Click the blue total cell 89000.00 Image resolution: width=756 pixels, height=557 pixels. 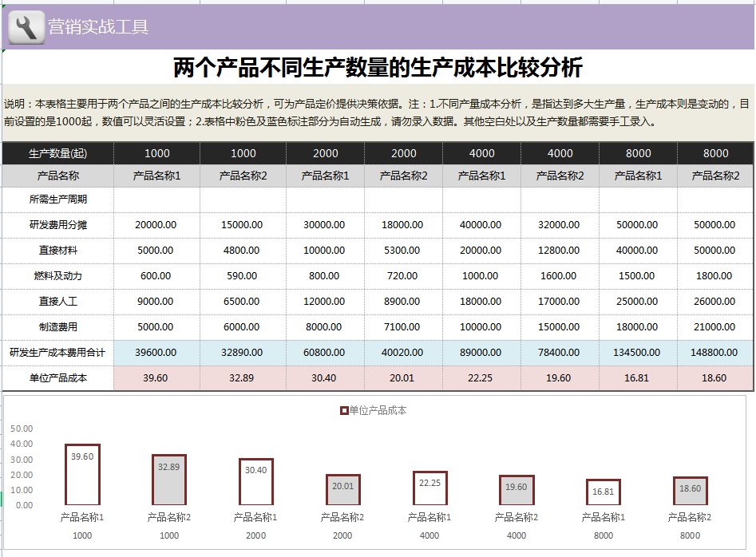pos(481,353)
